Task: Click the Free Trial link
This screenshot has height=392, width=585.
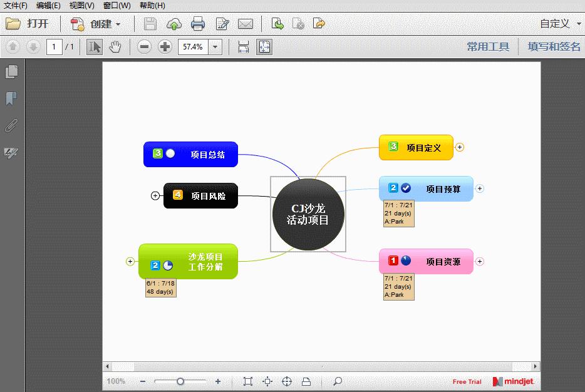Action: click(x=466, y=381)
